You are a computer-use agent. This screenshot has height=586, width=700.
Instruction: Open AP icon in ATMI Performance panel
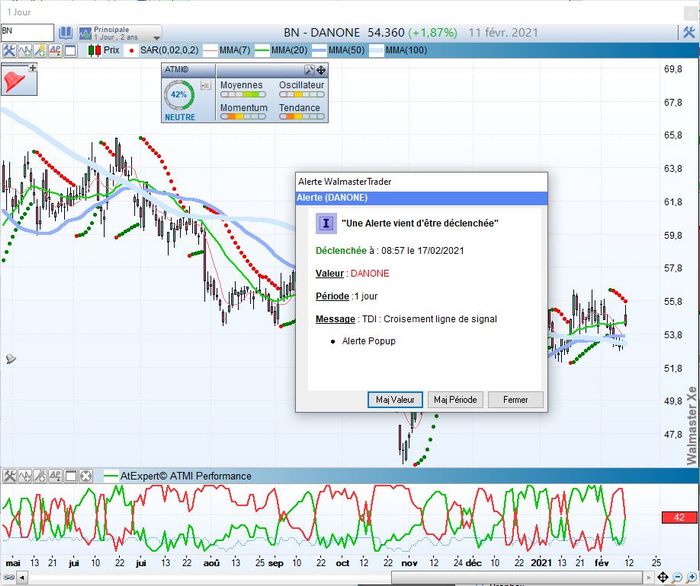55,476
